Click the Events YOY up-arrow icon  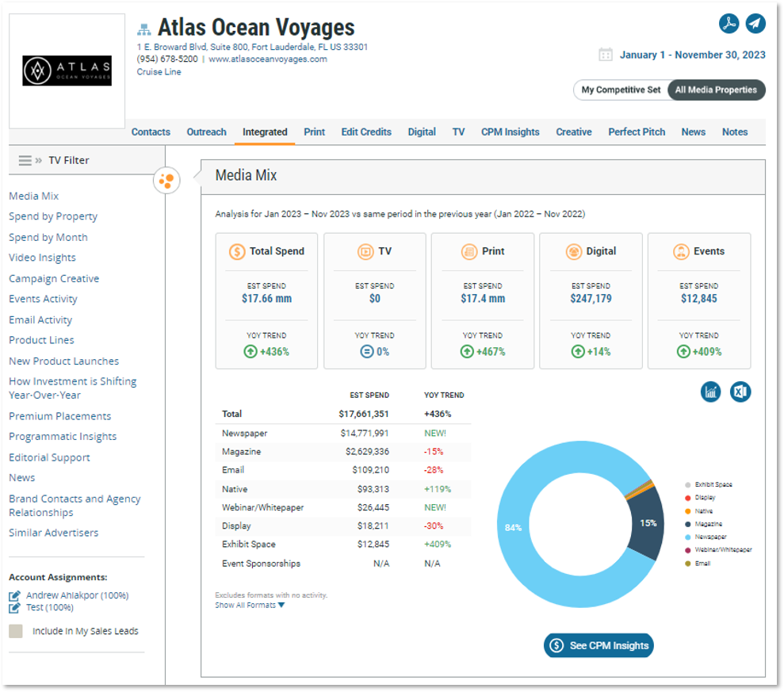coord(683,351)
